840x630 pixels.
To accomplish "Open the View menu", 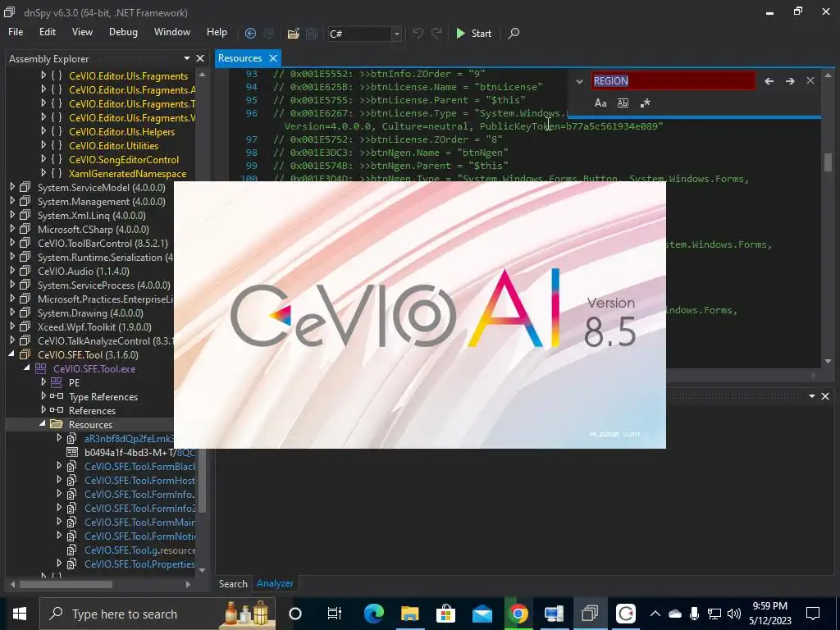I will 82,32.
